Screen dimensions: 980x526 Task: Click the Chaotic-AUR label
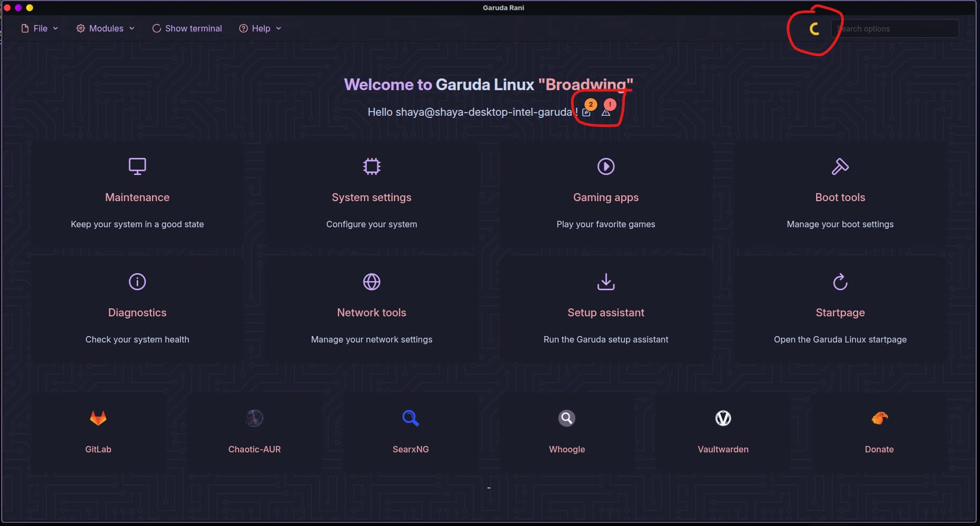pos(255,449)
